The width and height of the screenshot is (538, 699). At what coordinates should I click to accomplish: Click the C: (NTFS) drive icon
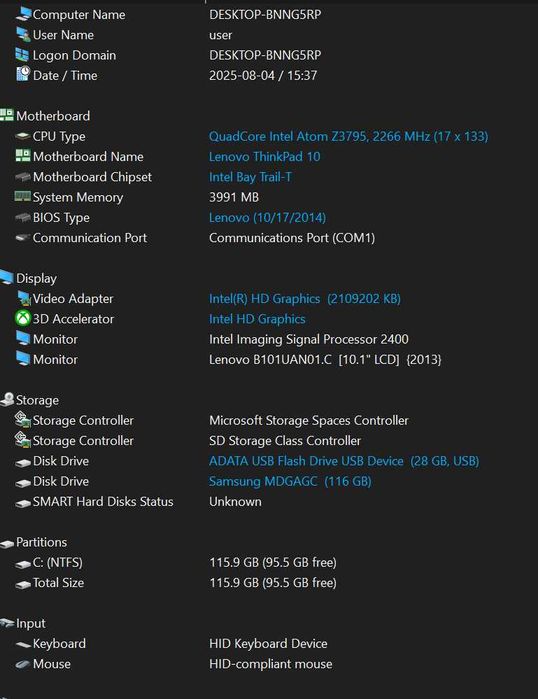pos(23,564)
